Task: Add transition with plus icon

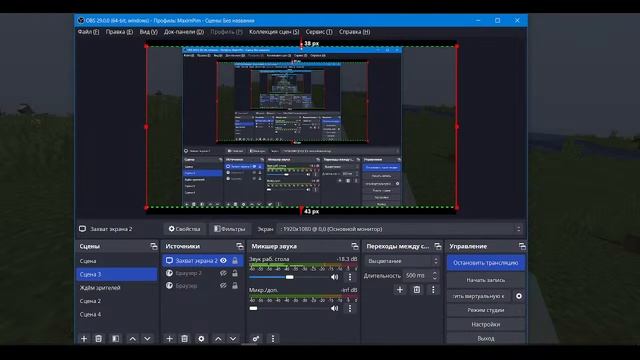Action: [400, 290]
